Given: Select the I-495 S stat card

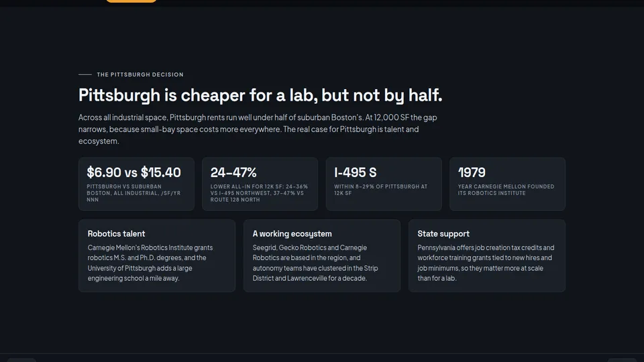Looking at the screenshot, I should tap(384, 184).
